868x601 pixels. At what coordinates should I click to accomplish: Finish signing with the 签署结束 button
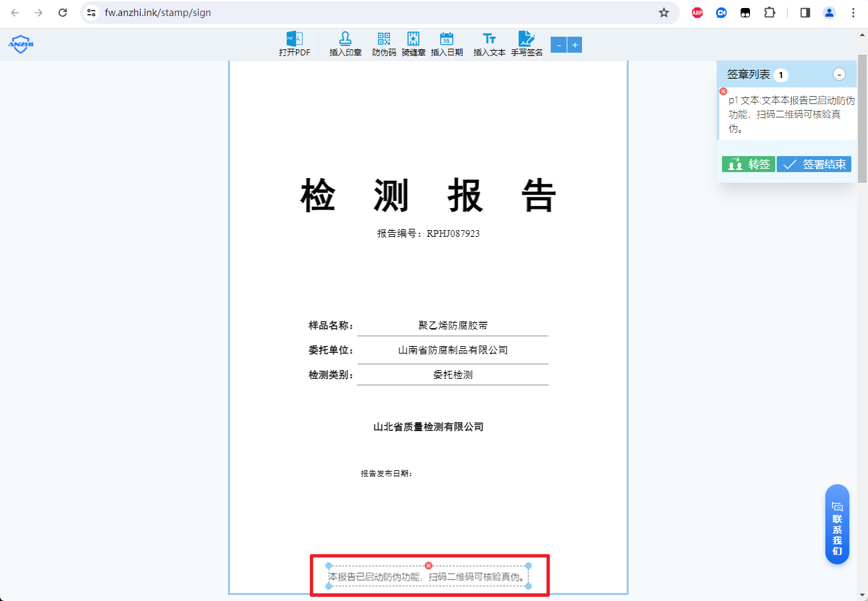[814, 163]
